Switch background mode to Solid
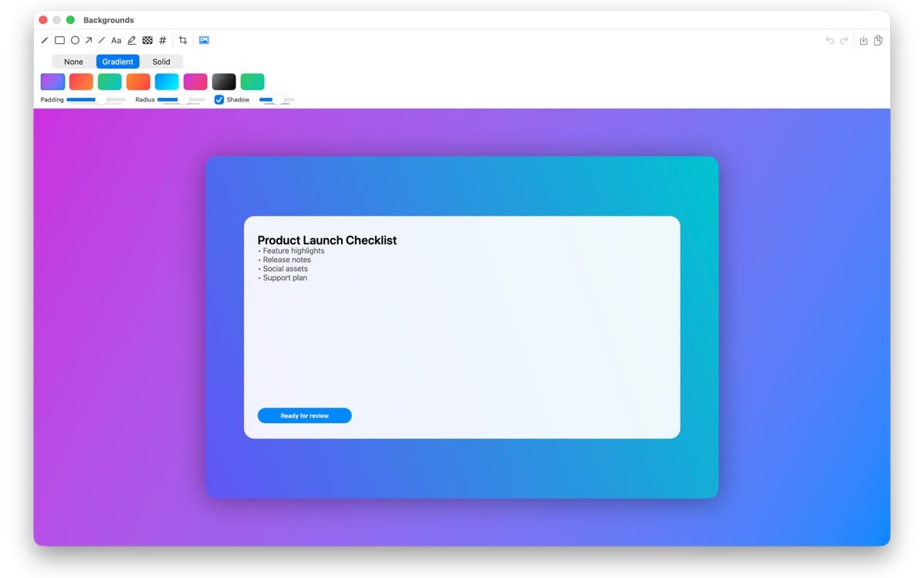924x578 pixels. point(161,62)
